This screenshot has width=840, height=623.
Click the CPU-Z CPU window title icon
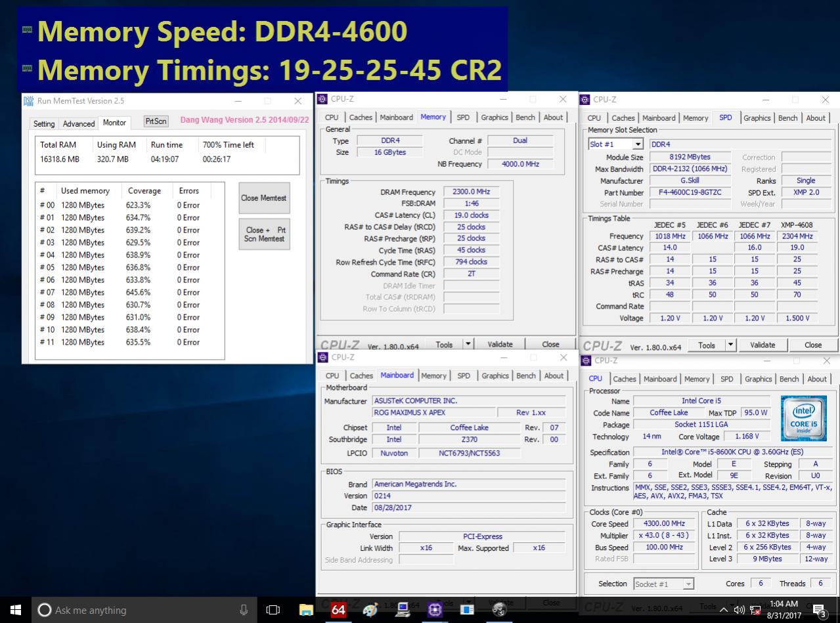(585, 360)
